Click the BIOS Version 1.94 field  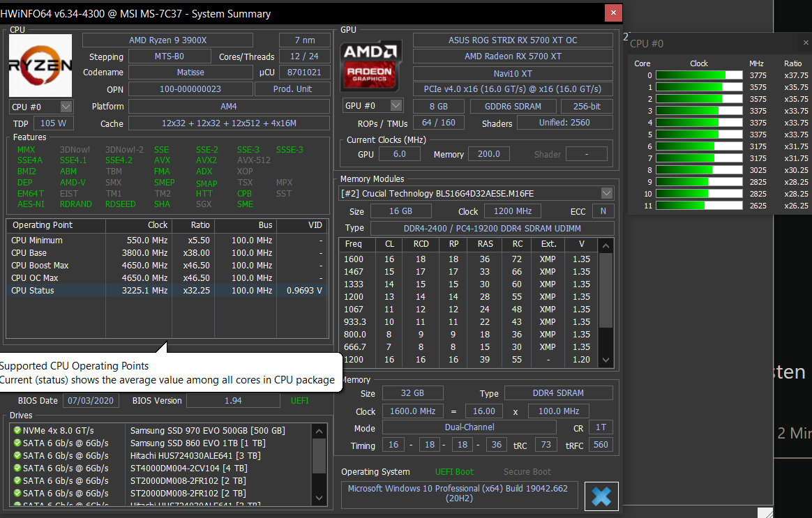[233, 401]
